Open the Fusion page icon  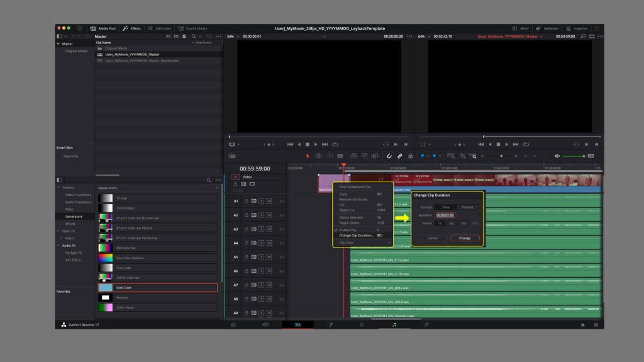pos(330,325)
